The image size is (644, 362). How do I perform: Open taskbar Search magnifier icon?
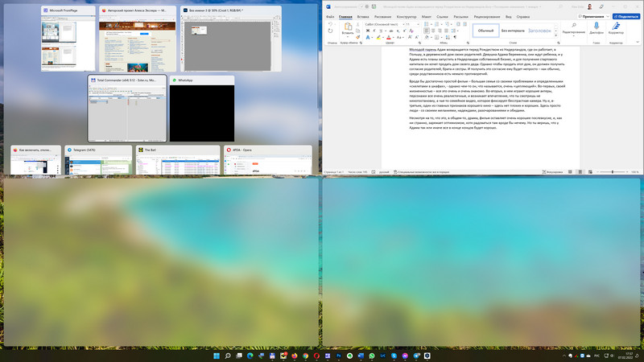[x=228, y=355]
